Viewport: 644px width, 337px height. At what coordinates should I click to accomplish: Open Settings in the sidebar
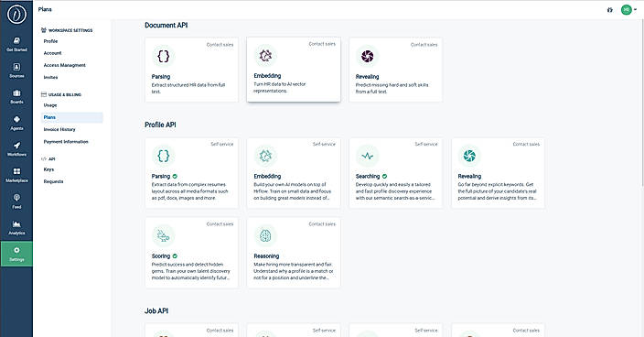(16, 254)
